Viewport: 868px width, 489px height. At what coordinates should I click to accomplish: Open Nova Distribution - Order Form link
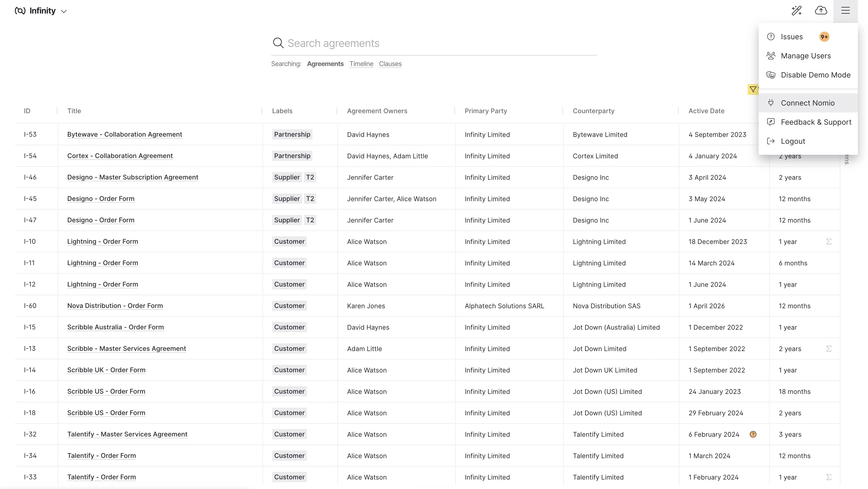tap(115, 306)
